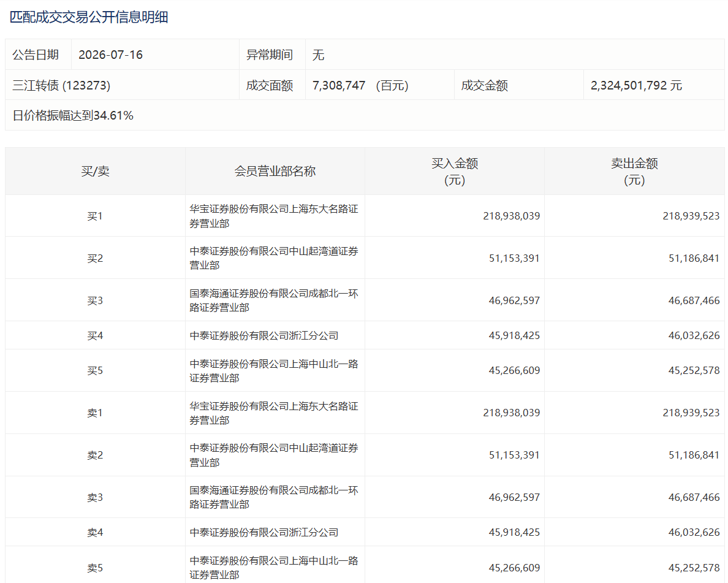The image size is (728, 583).
Task: Select 45,252,578 in the 卖5 row
Action: [x=694, y=568]
